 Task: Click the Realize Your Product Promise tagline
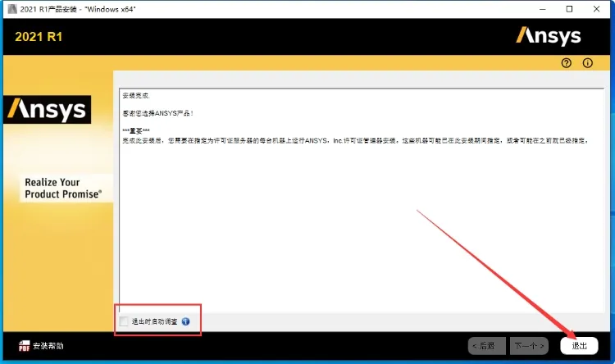(63, 188)
